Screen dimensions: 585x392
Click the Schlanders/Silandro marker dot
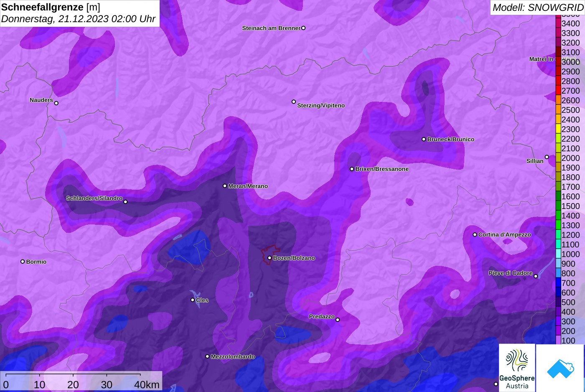point(125,202)
